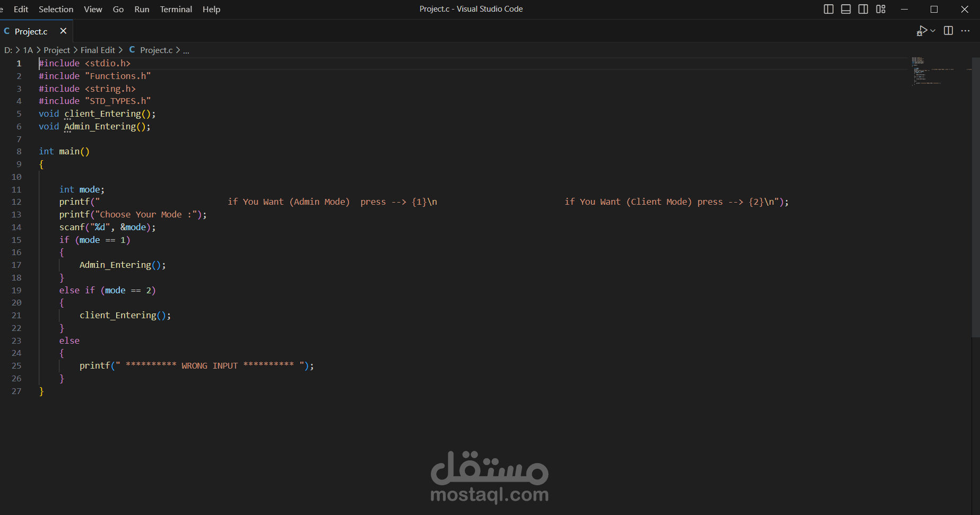The height and width of the screenshot is (515, 980).
Task: Open the Help menu
Action: tap(211, 9)
